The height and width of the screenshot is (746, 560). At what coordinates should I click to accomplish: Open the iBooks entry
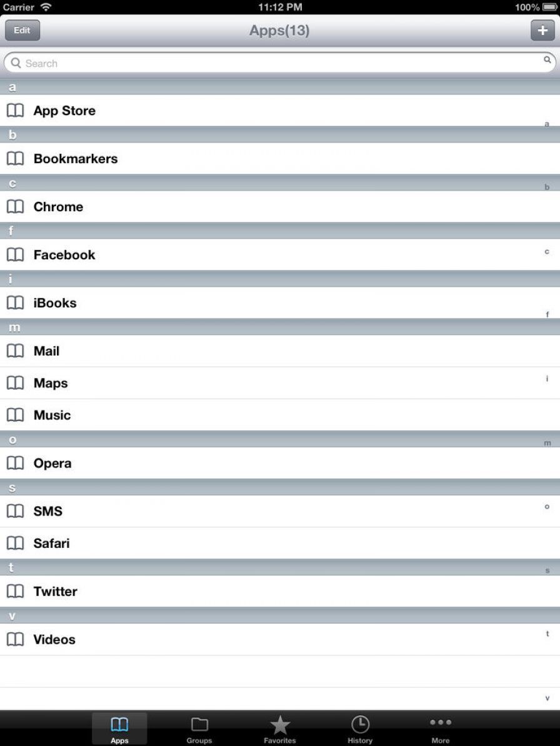pos(55,303)
